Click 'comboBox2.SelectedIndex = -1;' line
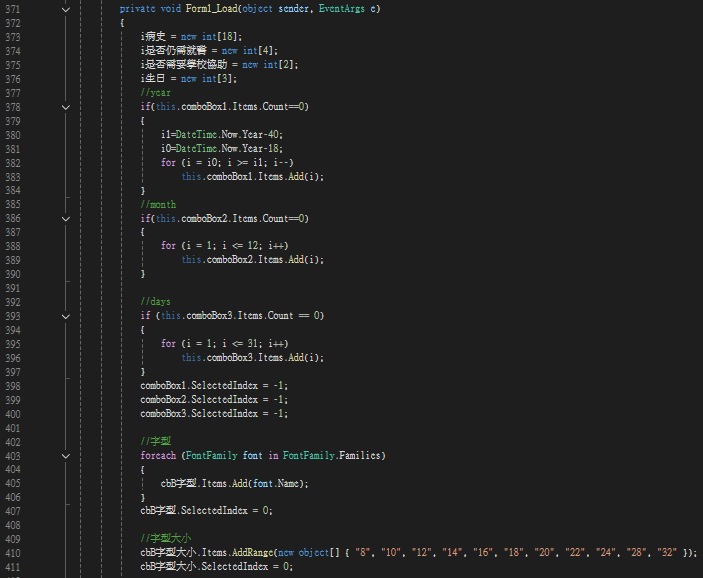 (214, 400)
